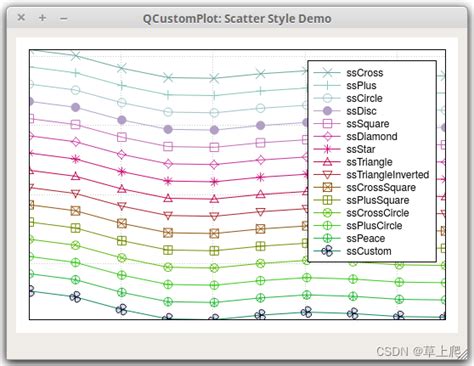Viewport: 474px width, 366px height.
Task: Select the ssDisc filled marker icon in legend
Action: click(x=327, y=111)
